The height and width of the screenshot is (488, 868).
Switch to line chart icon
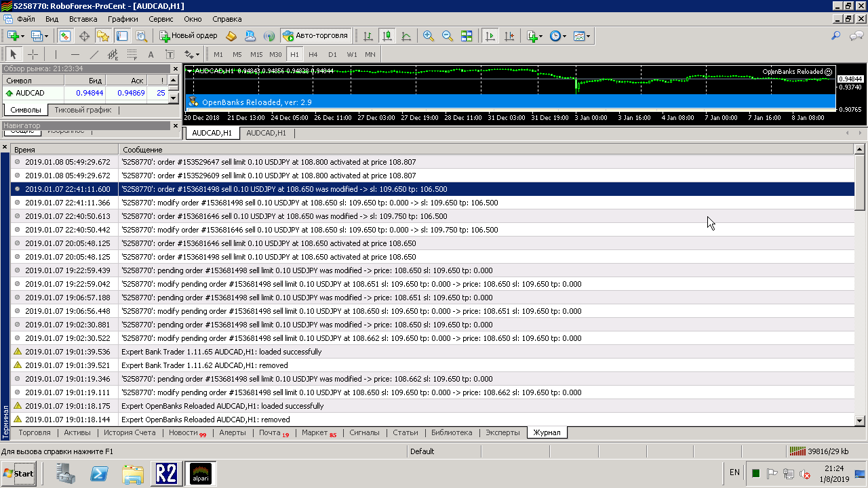406,36
